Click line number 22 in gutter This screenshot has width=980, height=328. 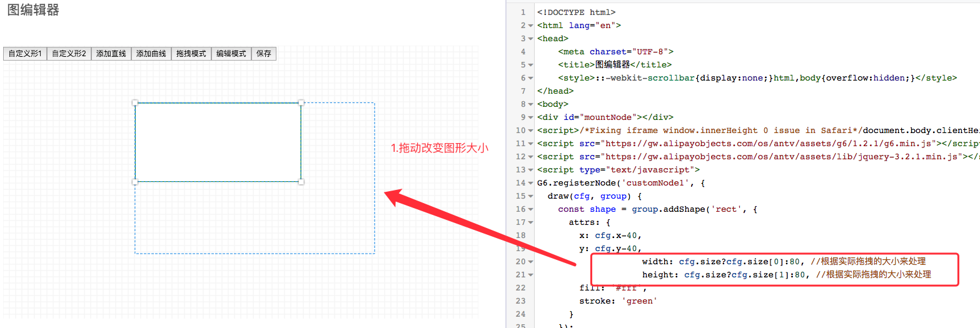pyautogui.click(x=520, y=288)
